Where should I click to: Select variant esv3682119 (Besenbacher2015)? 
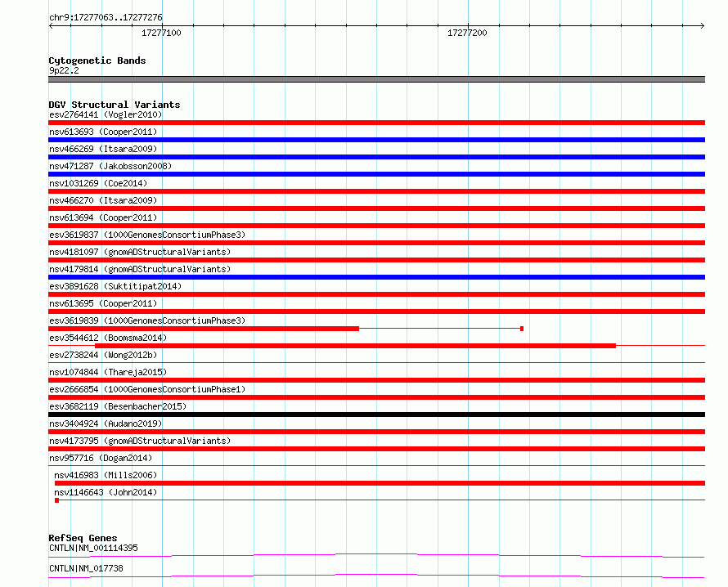point(118,406)
